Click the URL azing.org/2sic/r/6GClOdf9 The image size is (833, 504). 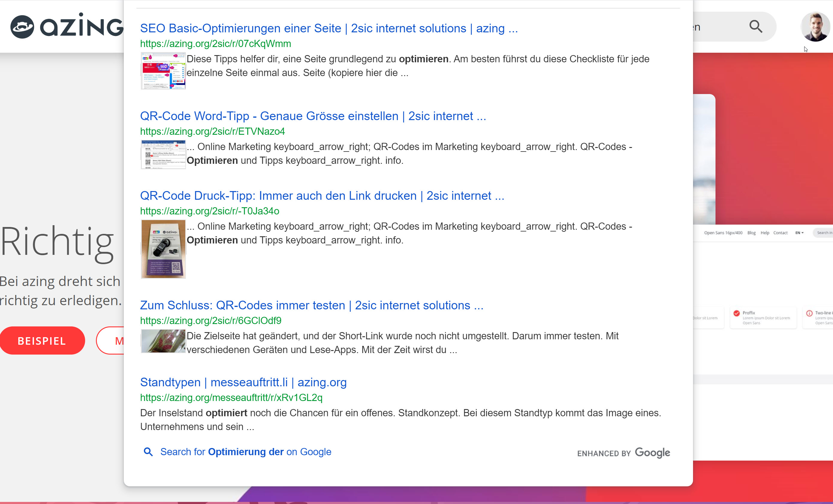pos(210,320)
